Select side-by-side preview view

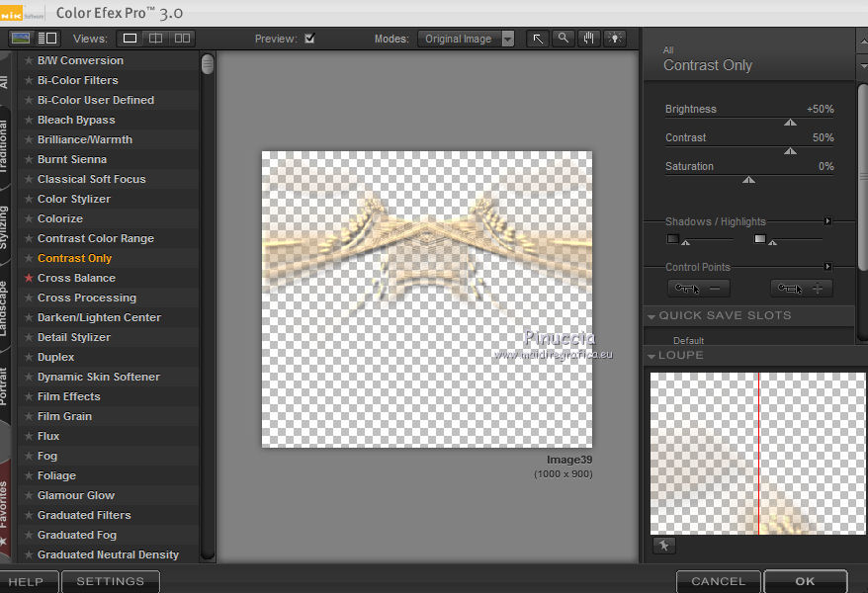[182, 39]
